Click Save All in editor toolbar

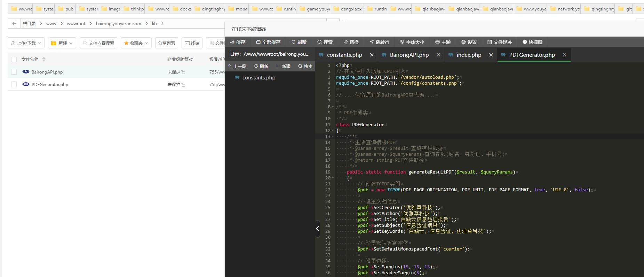pos(268,42)
